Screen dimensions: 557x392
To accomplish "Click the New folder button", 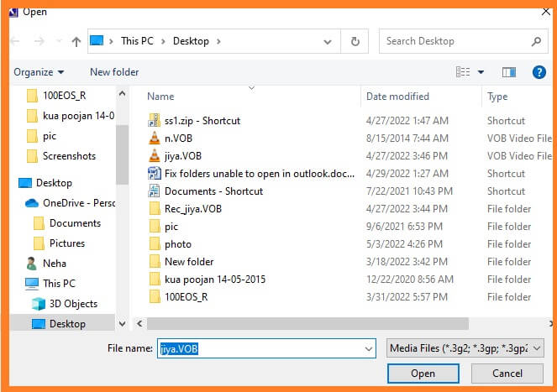I will (x=114, y=72).
